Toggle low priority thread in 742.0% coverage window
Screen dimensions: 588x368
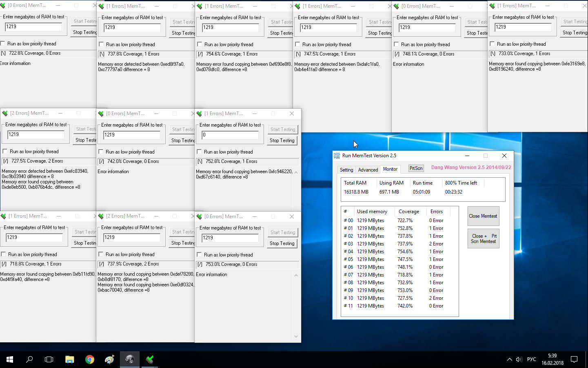point(101,152)
